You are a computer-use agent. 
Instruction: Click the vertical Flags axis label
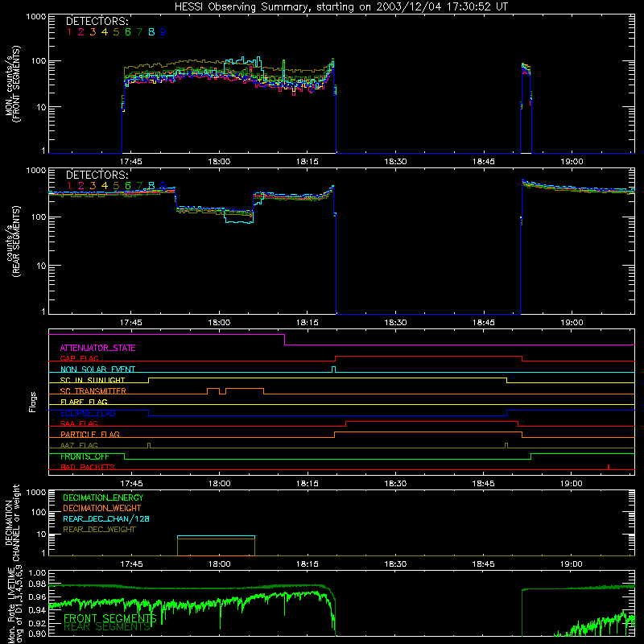(33, 402)
